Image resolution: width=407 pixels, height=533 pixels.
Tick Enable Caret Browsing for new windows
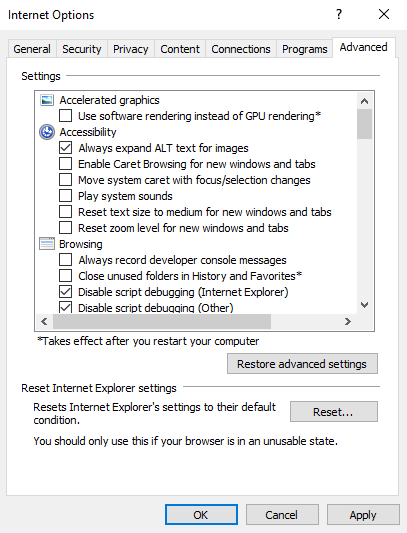pos(66,164)
